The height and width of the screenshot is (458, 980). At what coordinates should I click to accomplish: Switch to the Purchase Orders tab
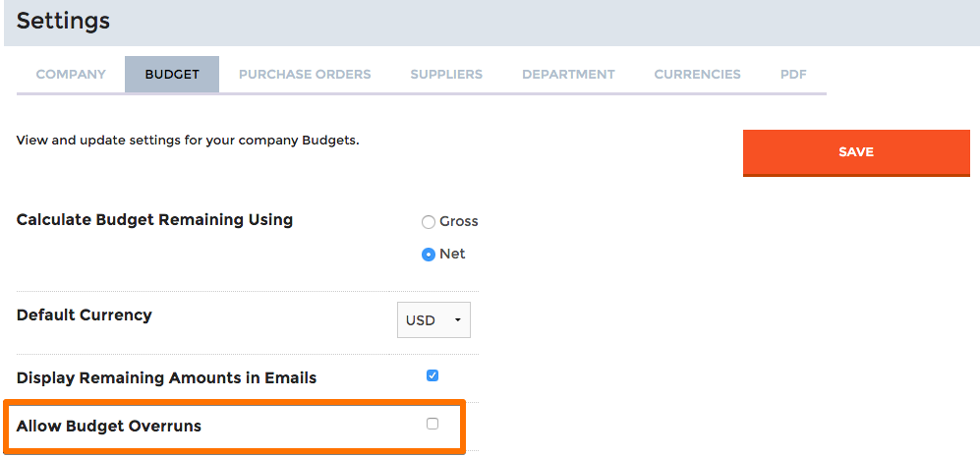(305, 75)
